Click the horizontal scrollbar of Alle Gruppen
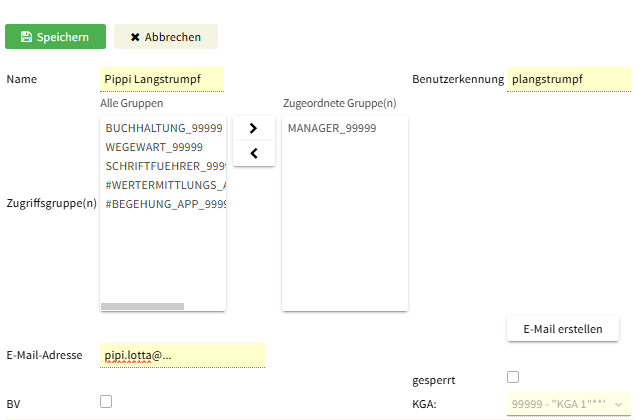 pos(142,306)
